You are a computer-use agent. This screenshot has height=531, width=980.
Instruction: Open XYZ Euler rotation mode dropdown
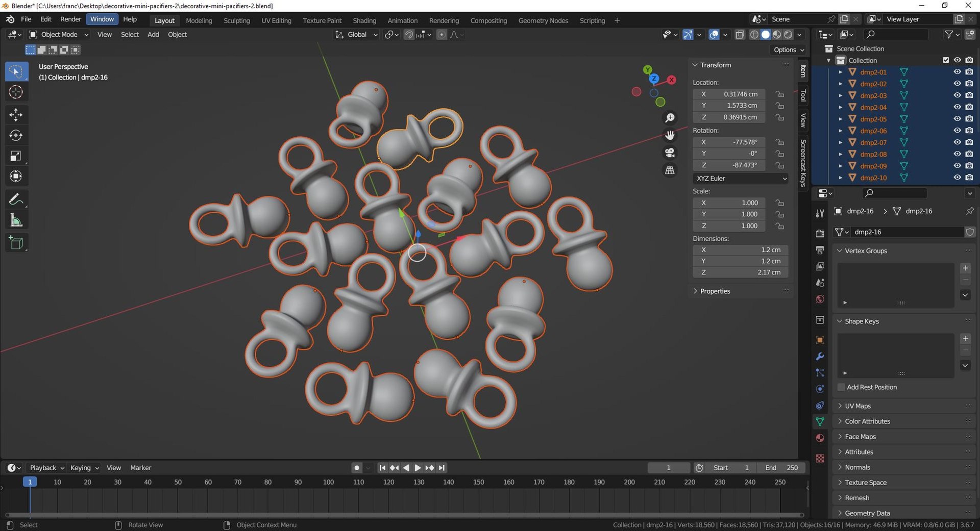(741, 179)
